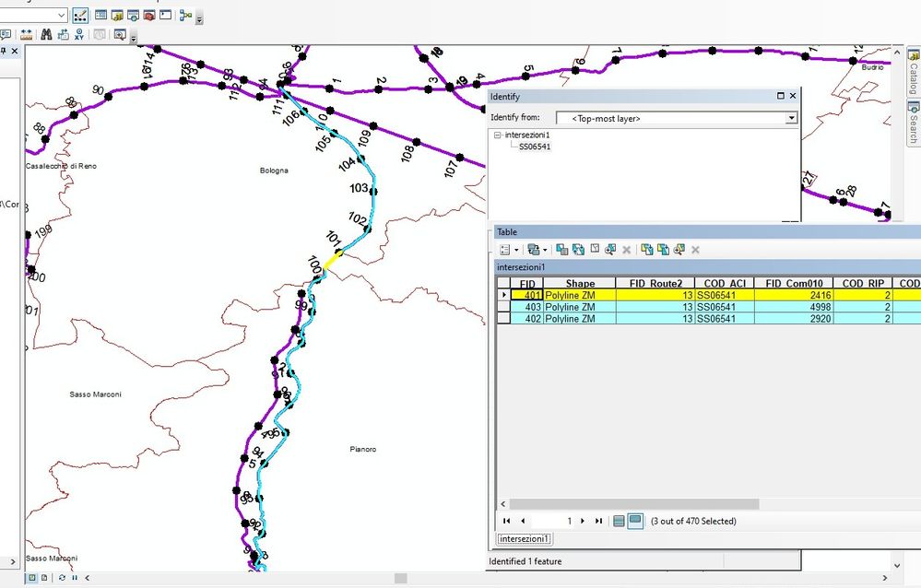
Task: Open the Table of Contents window icon
Action: coord(101,16)
